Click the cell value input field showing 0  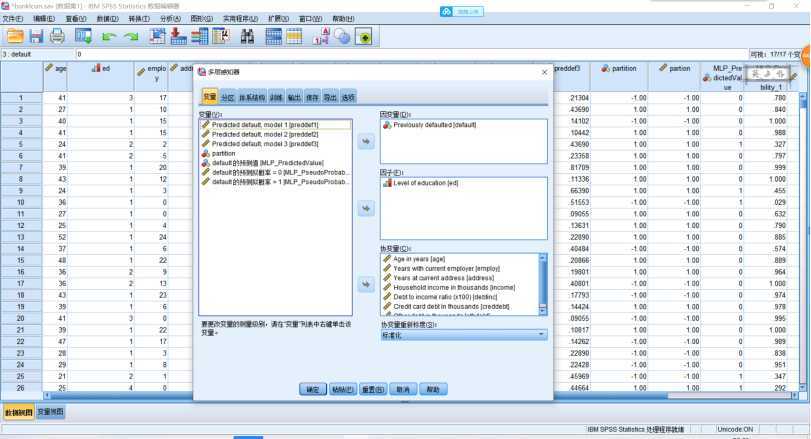click(411, 54)
